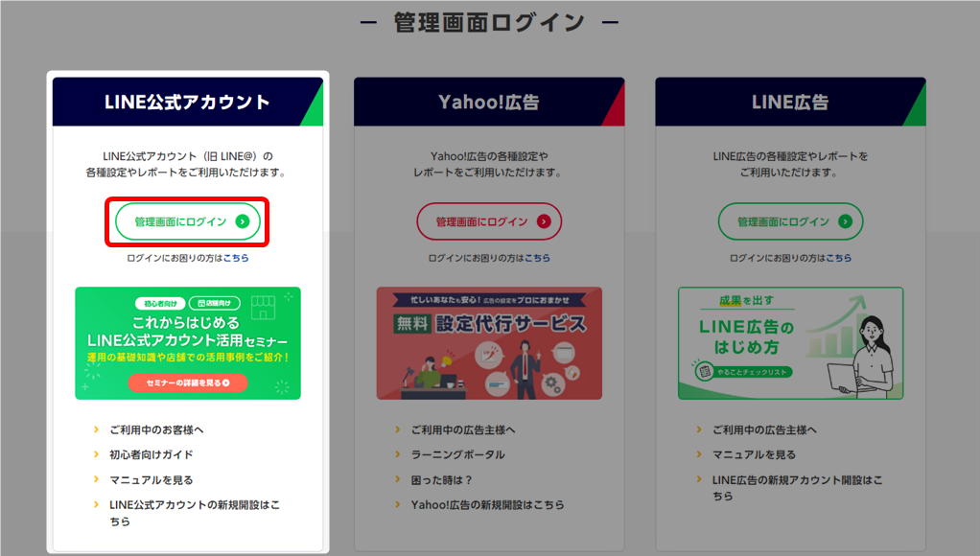Click the arrow icon in Yahoo!広告 login button
The image size is (980, 556).
pyautogui.click(x=544, y=221)
